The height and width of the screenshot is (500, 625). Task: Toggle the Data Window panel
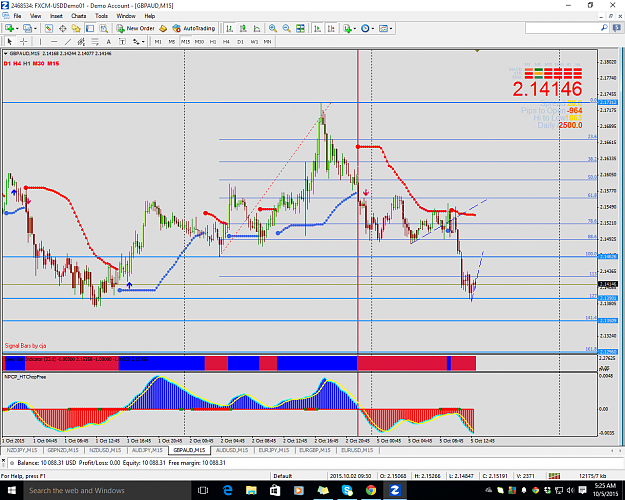(63, 28)
